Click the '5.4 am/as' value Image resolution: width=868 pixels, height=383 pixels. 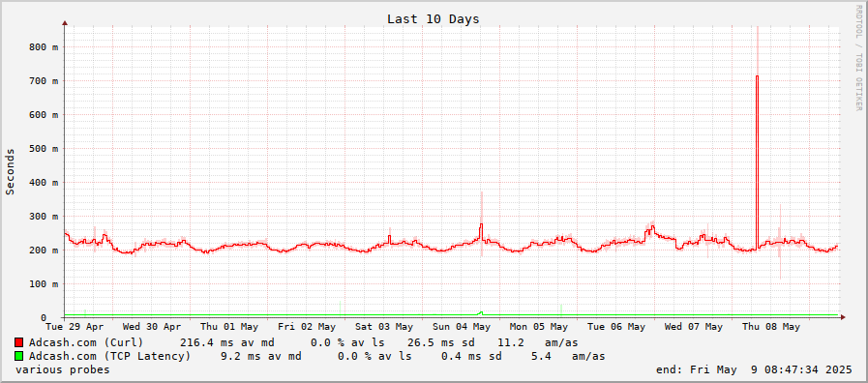568,356
